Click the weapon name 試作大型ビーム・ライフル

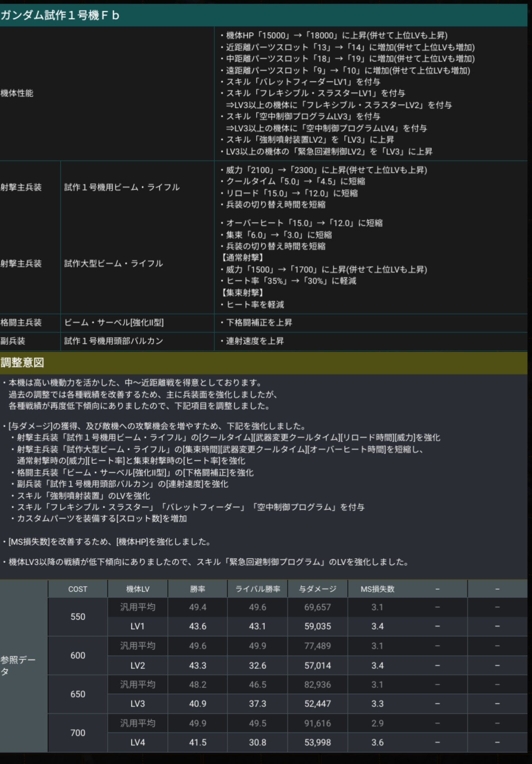tap(114, 264)
